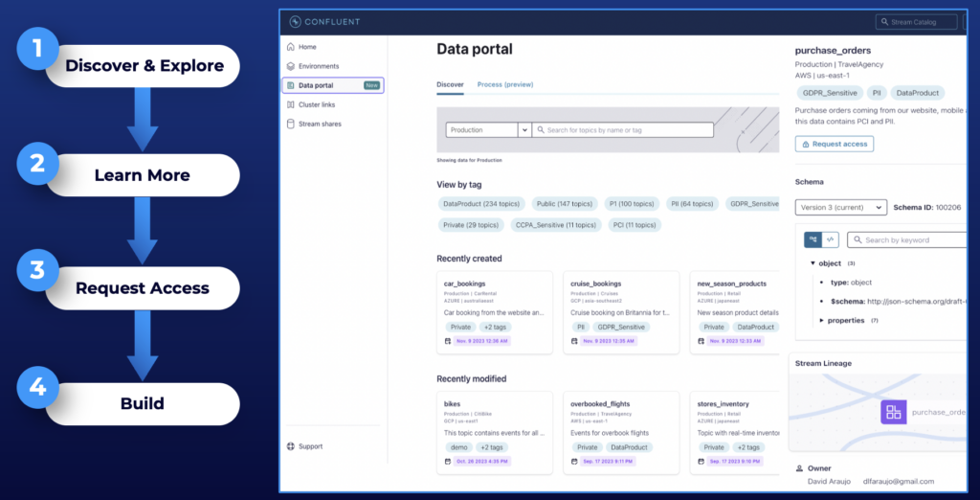Filter by Public (147 topics) tag

(x=565, y=204)
